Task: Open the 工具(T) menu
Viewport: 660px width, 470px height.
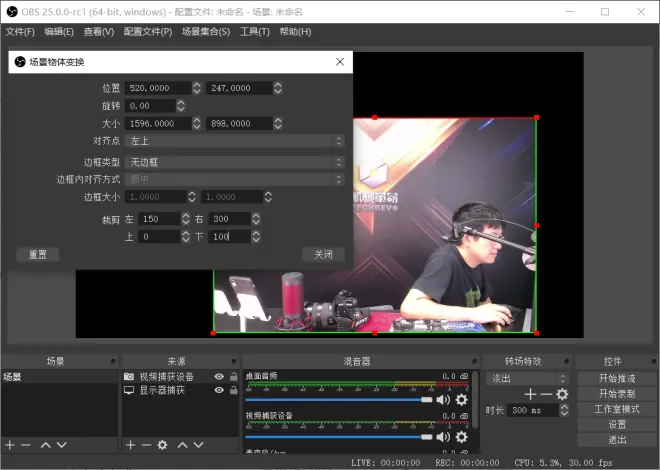Action: point(255,32)
